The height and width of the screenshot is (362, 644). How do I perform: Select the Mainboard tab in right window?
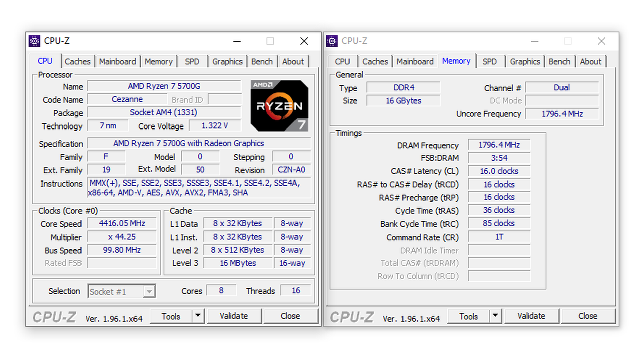coord(415,61)
